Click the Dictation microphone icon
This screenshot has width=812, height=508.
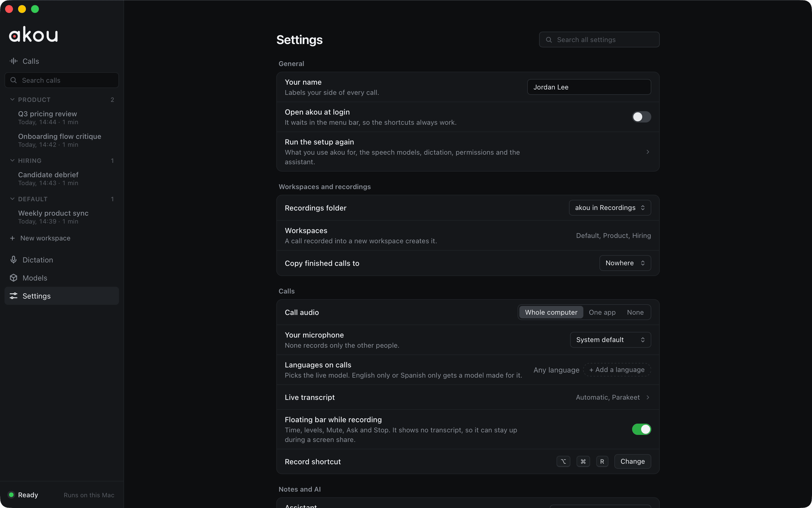tap(14, 260)
